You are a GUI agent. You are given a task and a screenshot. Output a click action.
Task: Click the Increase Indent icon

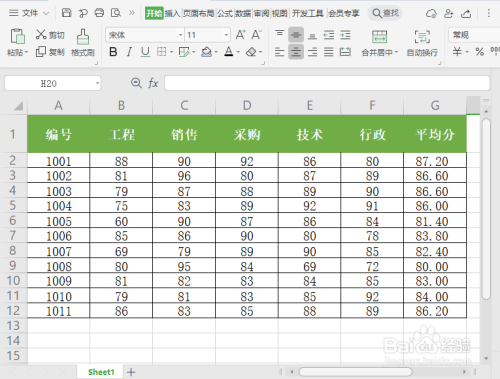(345, 35)
